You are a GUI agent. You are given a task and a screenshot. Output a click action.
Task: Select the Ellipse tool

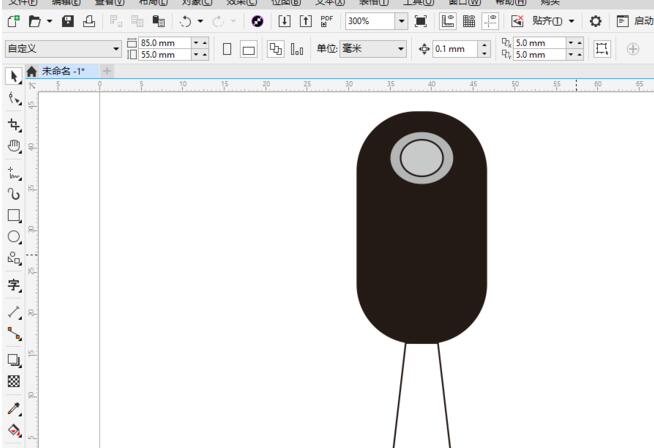click(x=14, y=237)
